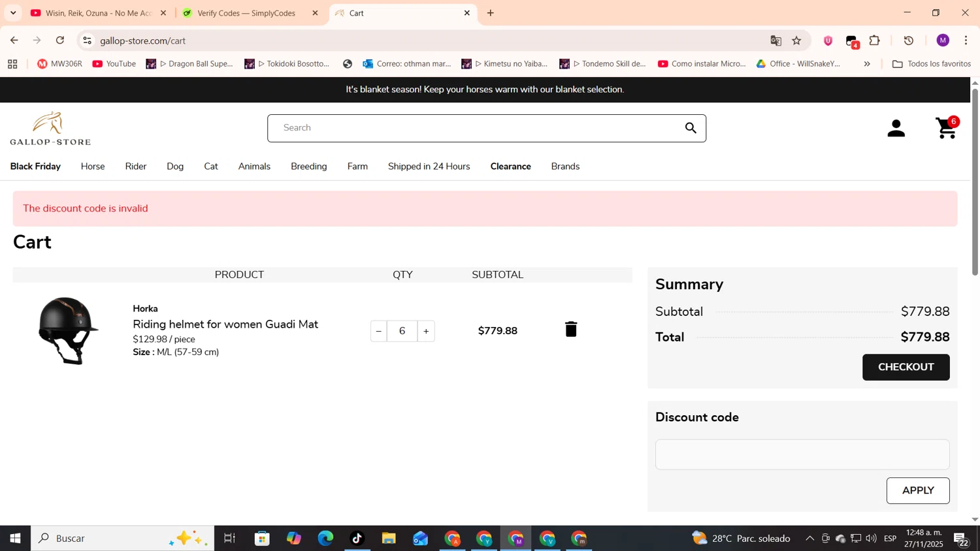Open the shopping cart icon
980x551 pixels.
pos(947,128)
